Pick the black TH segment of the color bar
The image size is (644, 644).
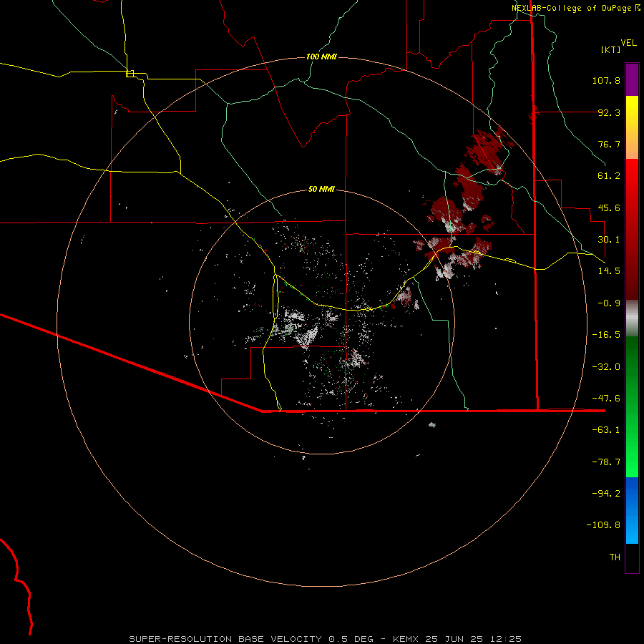pyautogui.click(x=632, y=558)
